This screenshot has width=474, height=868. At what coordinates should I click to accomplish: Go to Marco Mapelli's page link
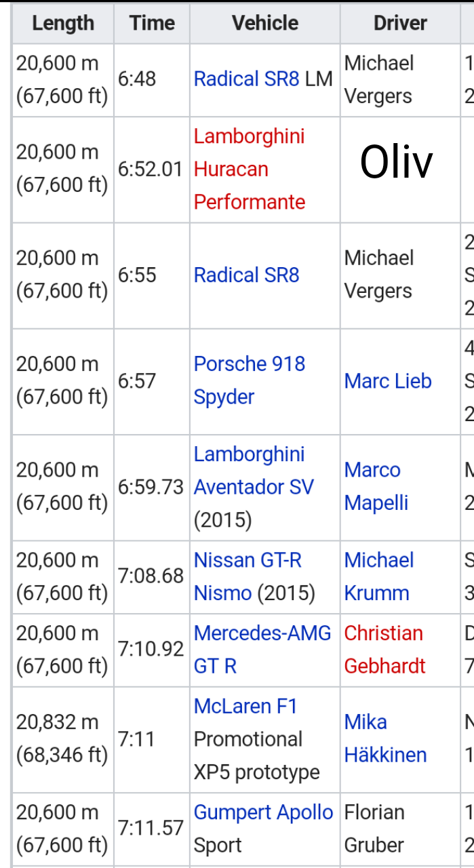pos(376,486)
